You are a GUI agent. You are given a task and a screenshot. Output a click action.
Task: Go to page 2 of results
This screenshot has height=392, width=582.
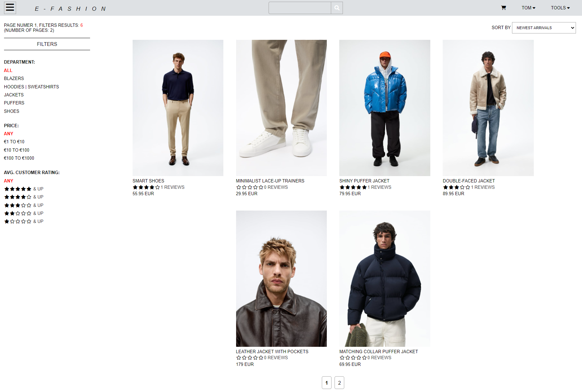339,383
